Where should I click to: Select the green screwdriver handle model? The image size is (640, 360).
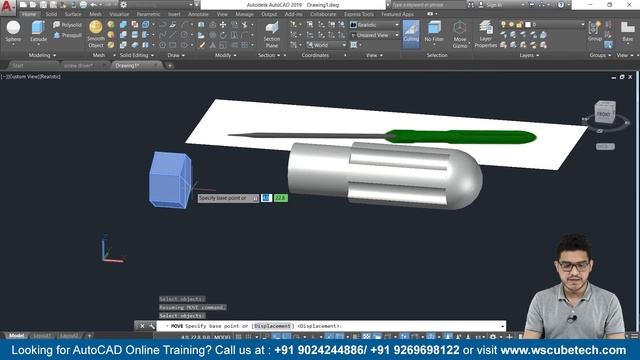(461, 137)
